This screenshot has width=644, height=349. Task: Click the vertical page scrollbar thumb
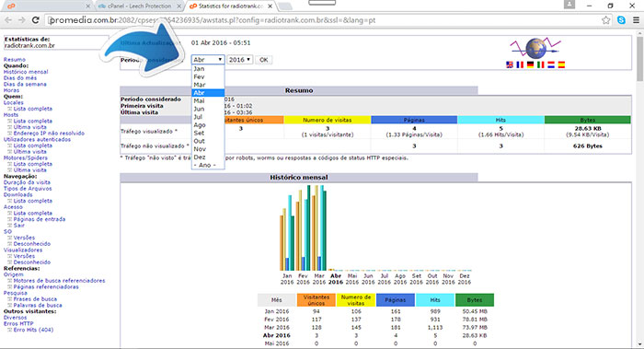coord(639,58)
